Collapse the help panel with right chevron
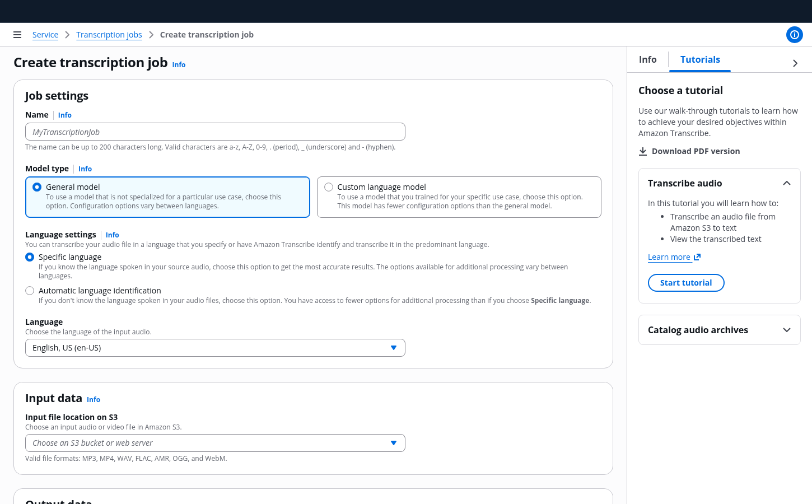This screenshot has width=812, height=504. point(795,63)
